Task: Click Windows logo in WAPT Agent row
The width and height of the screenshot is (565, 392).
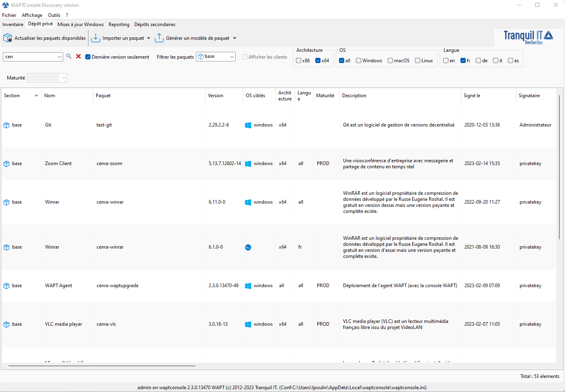Action: 248,286
